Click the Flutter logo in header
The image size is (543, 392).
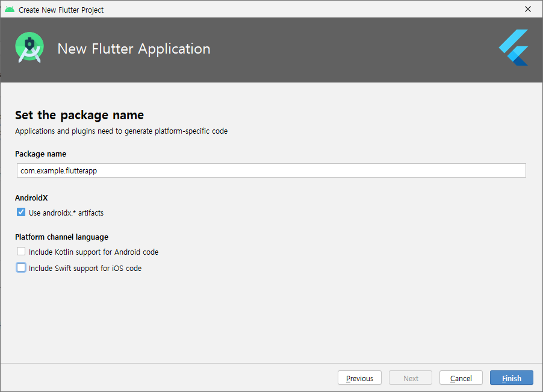(514, 48)
